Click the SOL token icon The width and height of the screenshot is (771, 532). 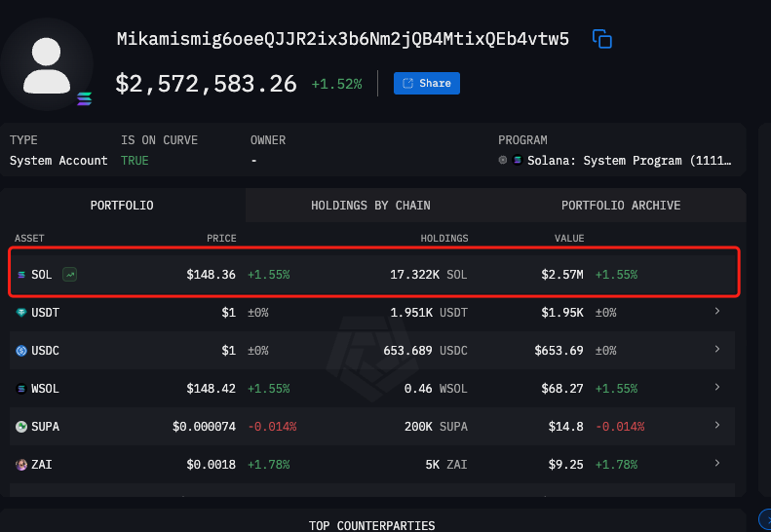pyautogui.click(x=21, y=275)
